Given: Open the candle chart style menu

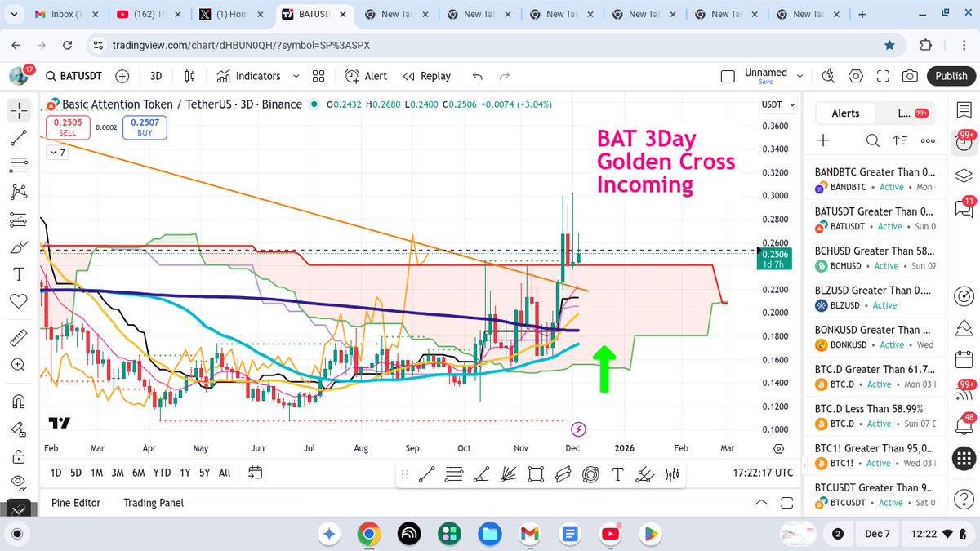Looking at the screenshot, I should click(190, 76).
